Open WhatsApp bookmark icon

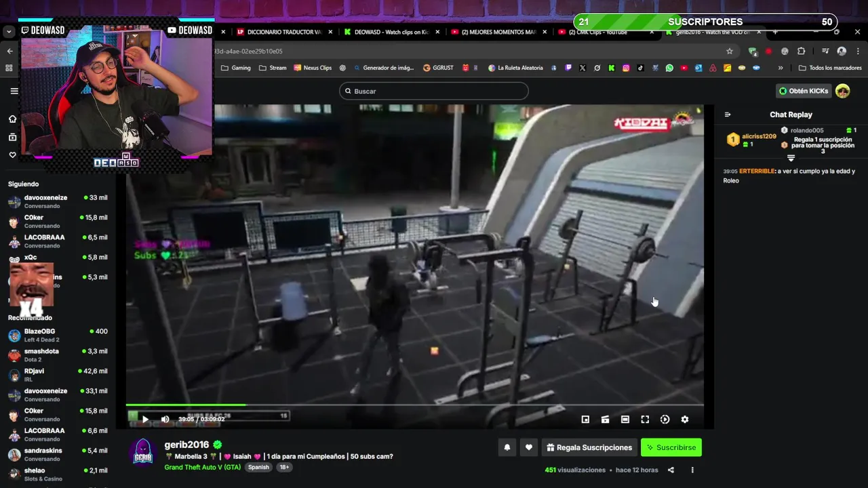pos(669,68)
